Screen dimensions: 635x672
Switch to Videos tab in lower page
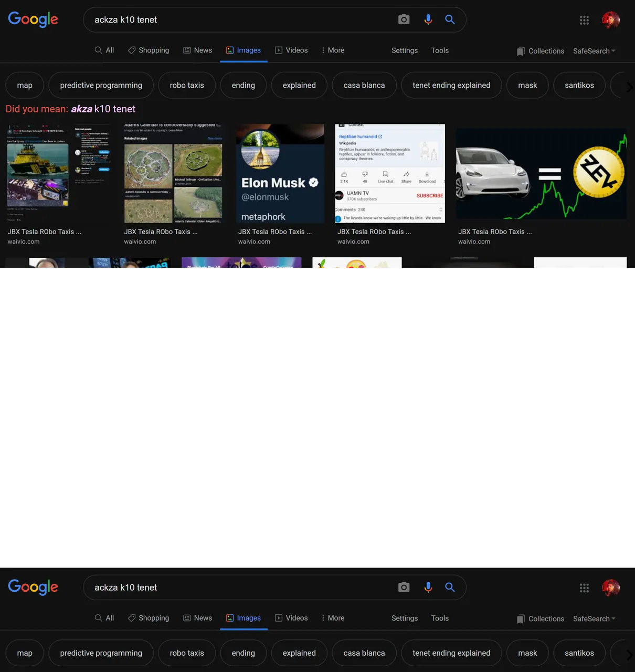point(291,618)
